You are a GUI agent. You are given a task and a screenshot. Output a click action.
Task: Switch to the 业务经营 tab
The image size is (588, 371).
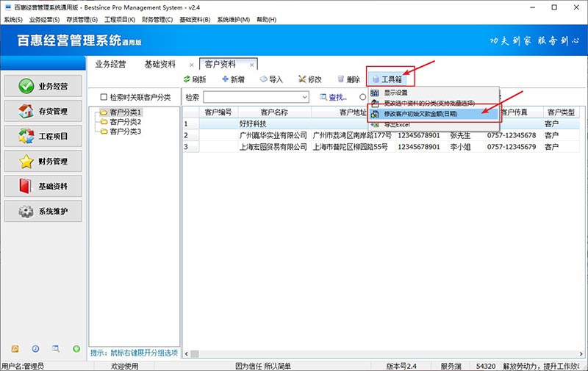click(x=111, y=65)
